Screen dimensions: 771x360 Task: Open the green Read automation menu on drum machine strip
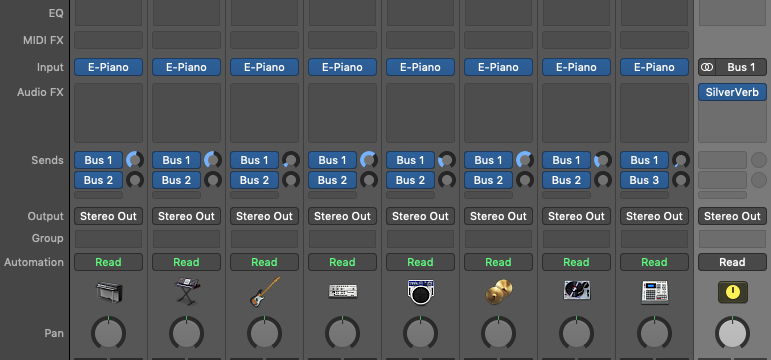tap(343, 262)
